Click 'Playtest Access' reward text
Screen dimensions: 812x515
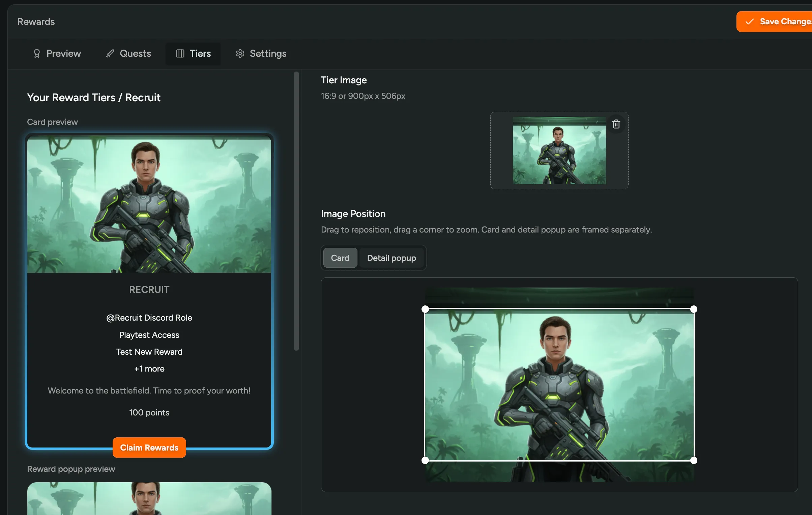point(149,335)
